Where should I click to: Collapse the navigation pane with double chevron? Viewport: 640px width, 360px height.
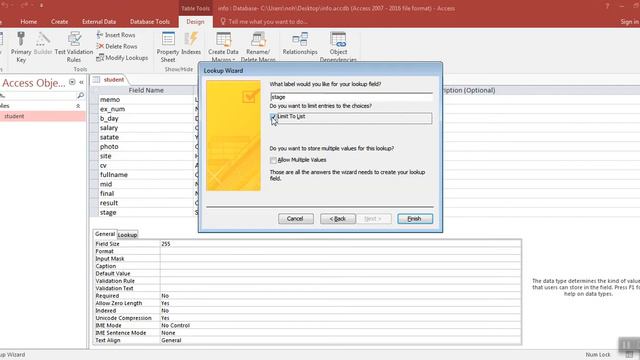pyautogui.click(x=81, y=82)
